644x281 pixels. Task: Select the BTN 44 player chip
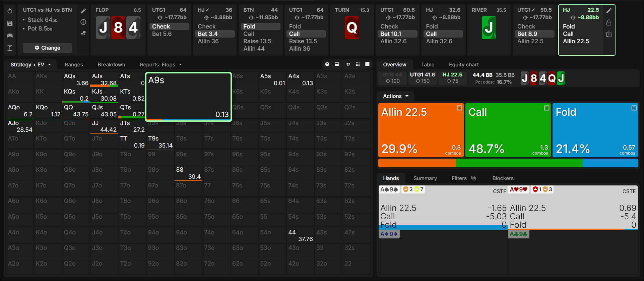392,78
